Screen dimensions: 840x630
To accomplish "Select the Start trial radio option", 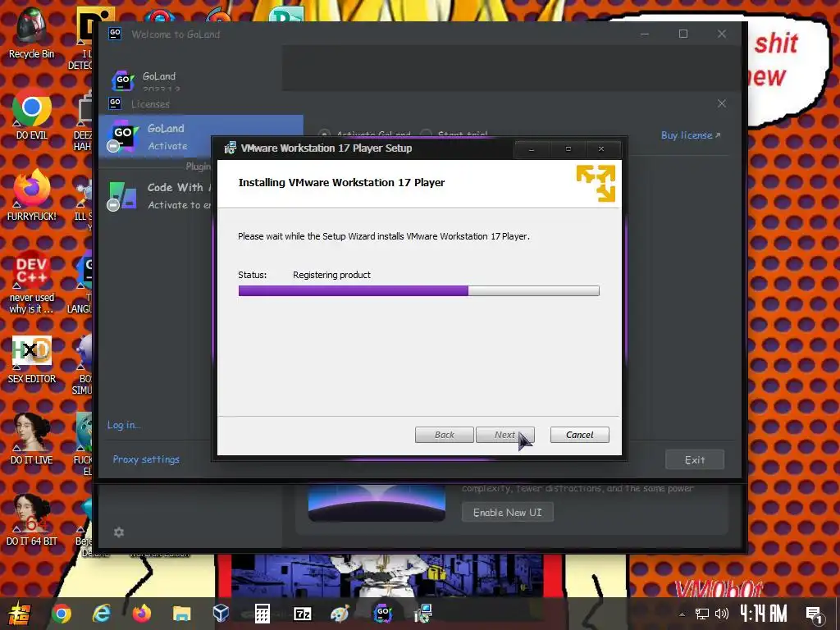I will [x=426, y=134].
